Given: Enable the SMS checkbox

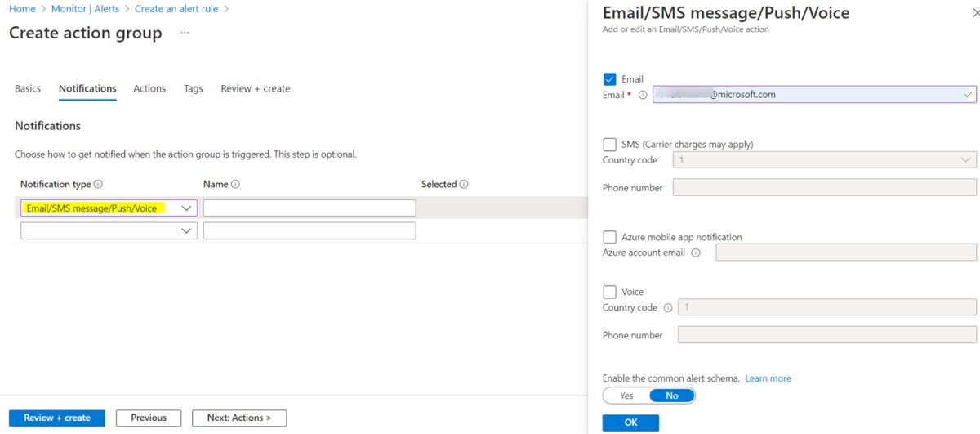Looking at the screenshot, I should [x=609, y=145].
